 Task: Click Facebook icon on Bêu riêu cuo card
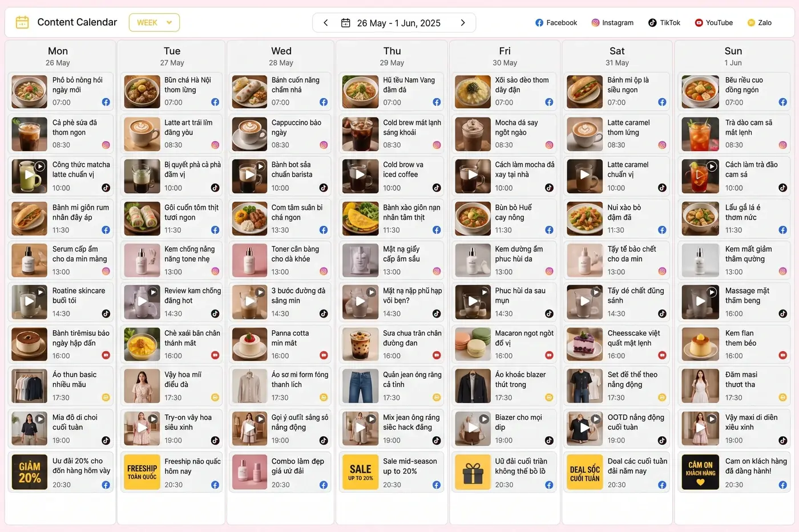tap(782, 102)
